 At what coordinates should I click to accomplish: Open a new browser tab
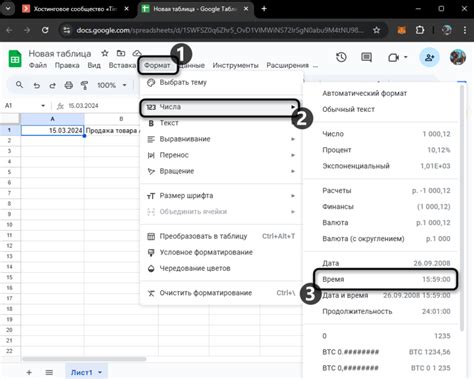pyautogui.click(x=264, y=9)
